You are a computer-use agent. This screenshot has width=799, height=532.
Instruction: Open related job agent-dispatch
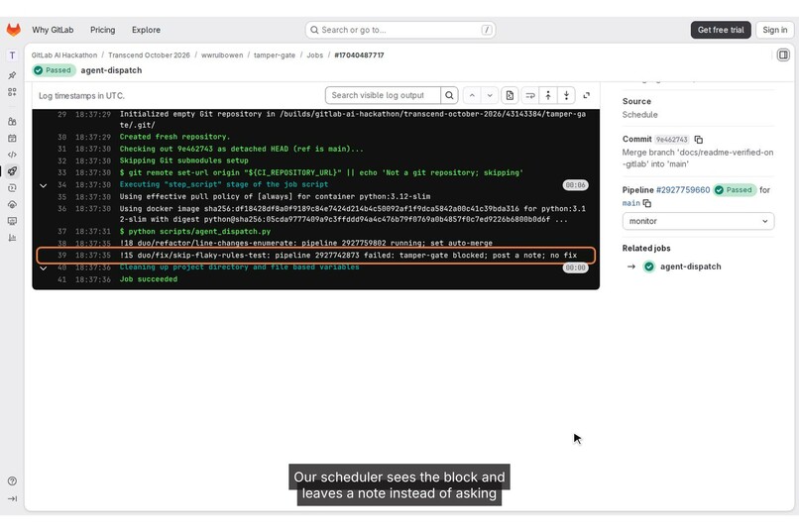[691, 266]
